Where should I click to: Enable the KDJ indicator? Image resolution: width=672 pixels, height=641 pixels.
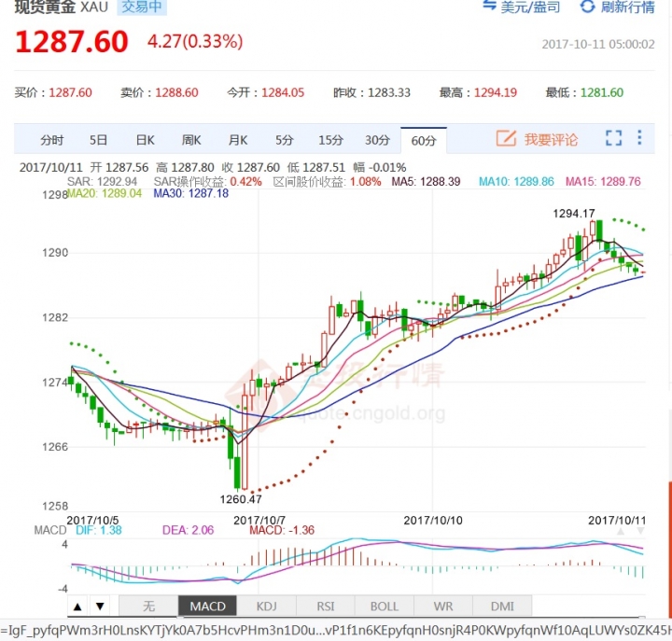point(266,606)
